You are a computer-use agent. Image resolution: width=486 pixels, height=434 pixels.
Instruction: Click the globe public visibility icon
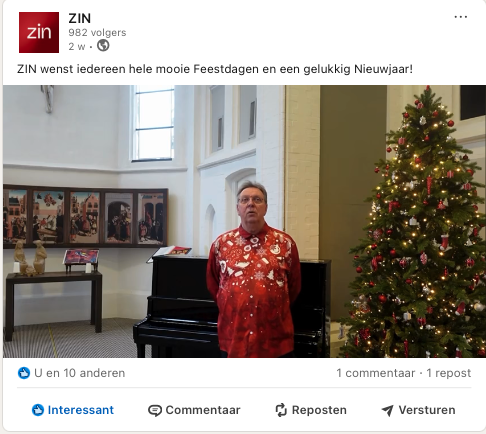[103, 45]
